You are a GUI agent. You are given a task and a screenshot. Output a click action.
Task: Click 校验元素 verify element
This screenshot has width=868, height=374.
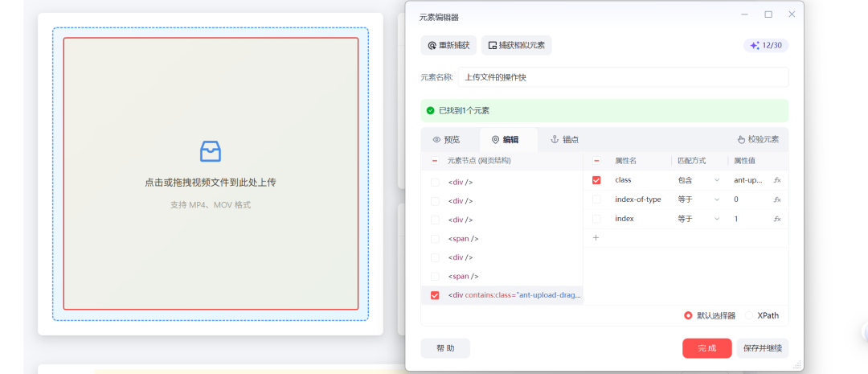759,140
